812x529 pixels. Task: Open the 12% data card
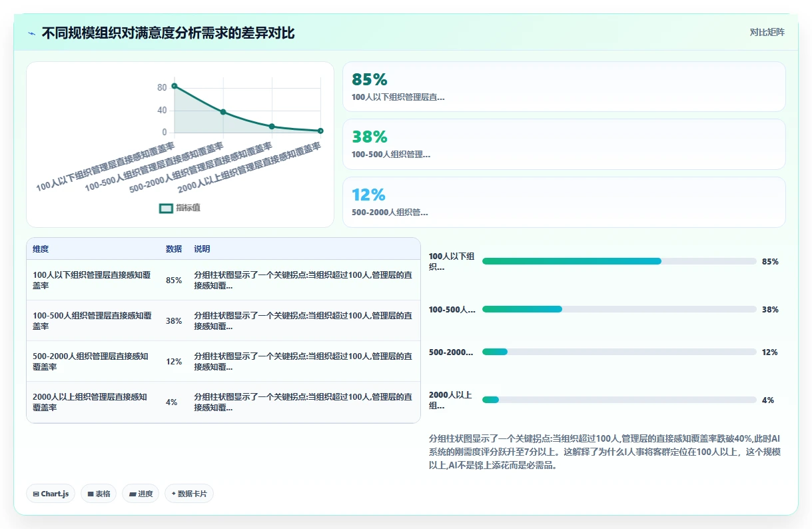564,202
